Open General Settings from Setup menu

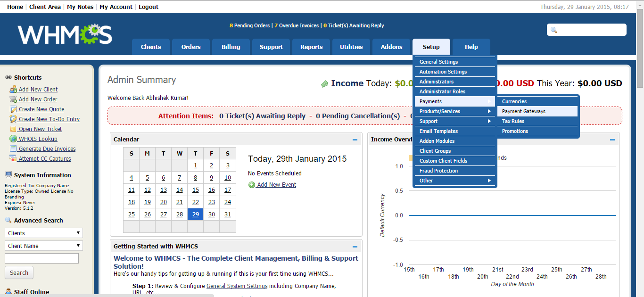tap(455, 62)
